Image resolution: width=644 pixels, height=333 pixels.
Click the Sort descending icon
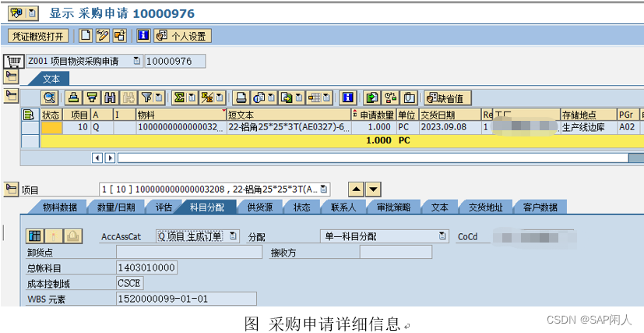coord(92,97)
